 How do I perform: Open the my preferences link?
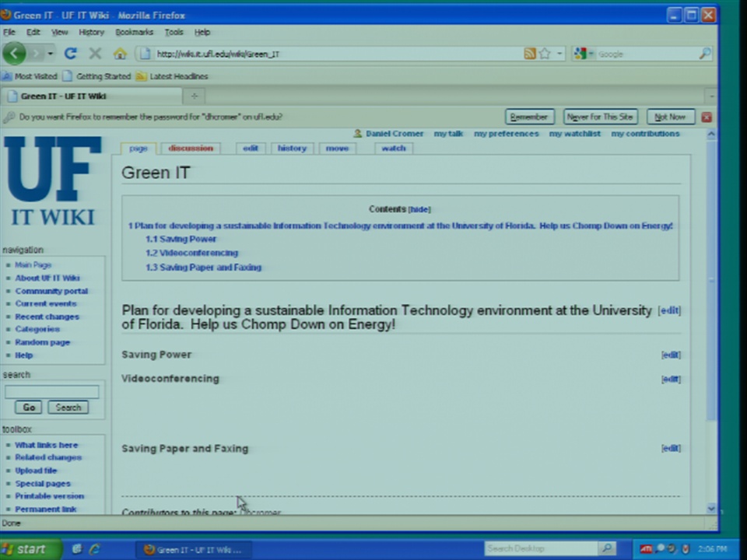pos(506,134)
